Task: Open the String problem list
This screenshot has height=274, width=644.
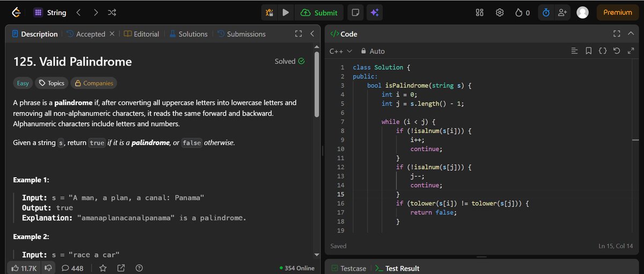Action: (x=49, y=12)
